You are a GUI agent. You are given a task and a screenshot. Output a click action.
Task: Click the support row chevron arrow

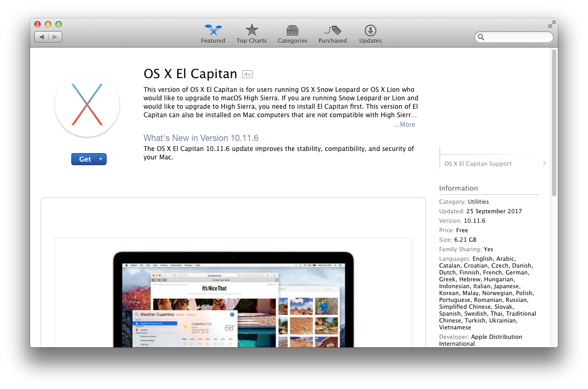[x=544, y=163]
